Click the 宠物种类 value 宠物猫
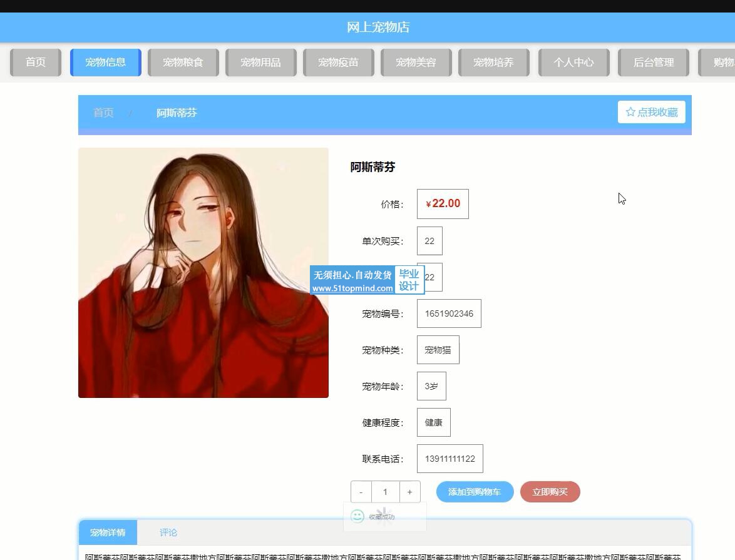Viewport: 735px width, 560px height. click(438, 350)
